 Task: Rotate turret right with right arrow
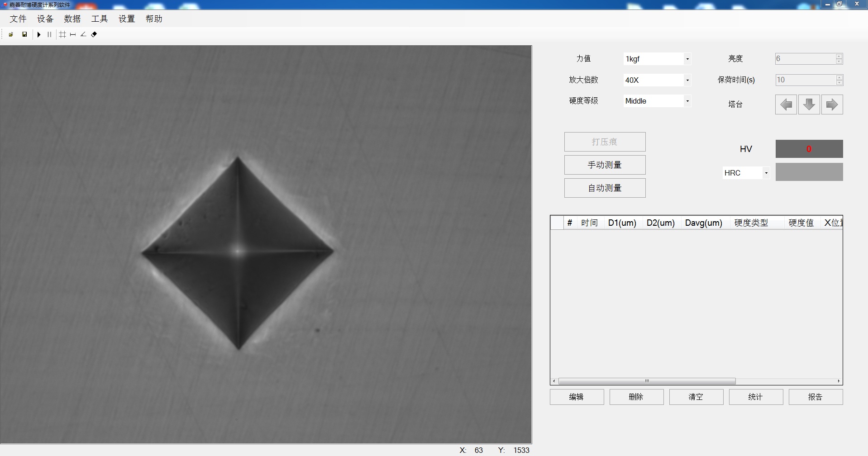[832, 104]
